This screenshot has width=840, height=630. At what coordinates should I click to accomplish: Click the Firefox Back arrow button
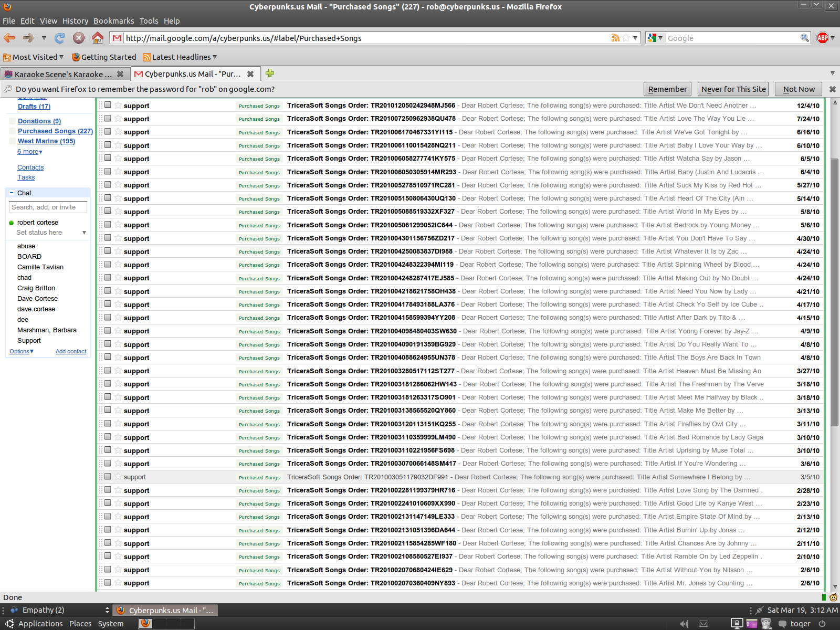[9, 38]
